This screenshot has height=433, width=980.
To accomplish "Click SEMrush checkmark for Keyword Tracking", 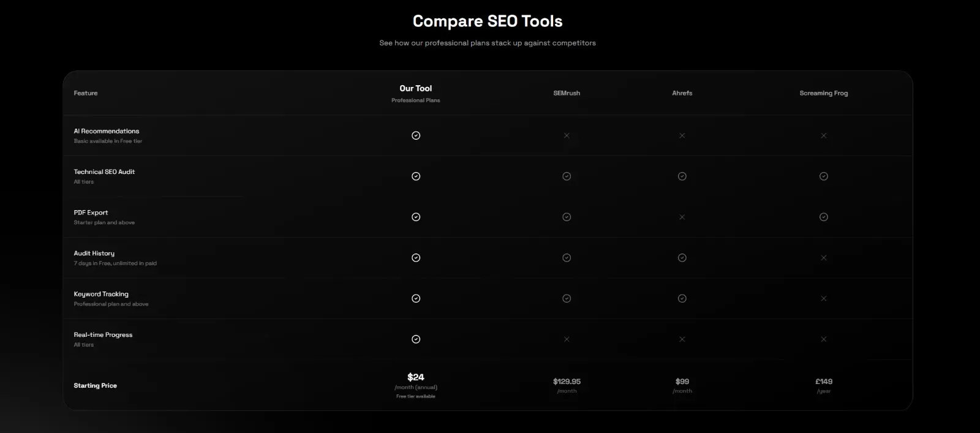I will point(567,298).
